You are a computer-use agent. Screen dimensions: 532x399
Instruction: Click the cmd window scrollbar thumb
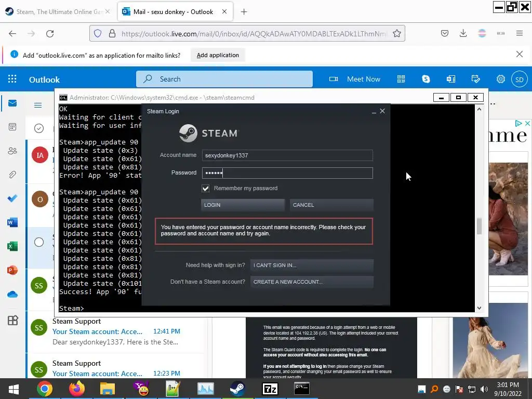coord(479,226)
